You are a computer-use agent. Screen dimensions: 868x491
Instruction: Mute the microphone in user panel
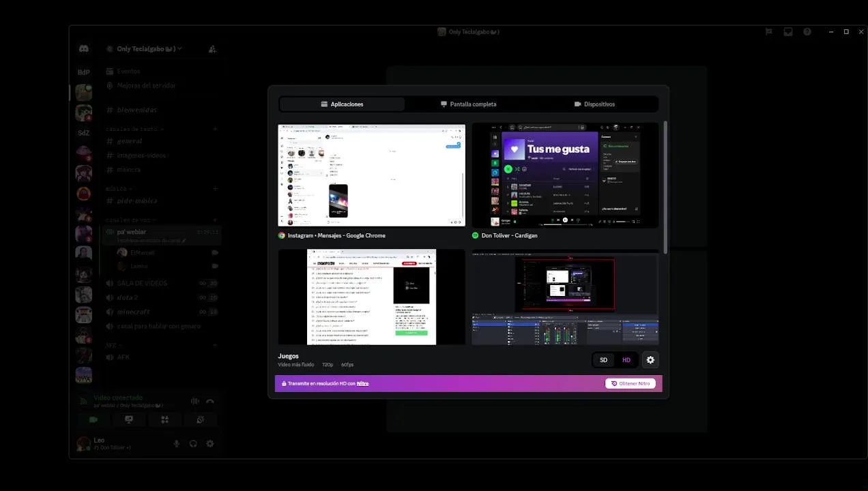point(177,443)
